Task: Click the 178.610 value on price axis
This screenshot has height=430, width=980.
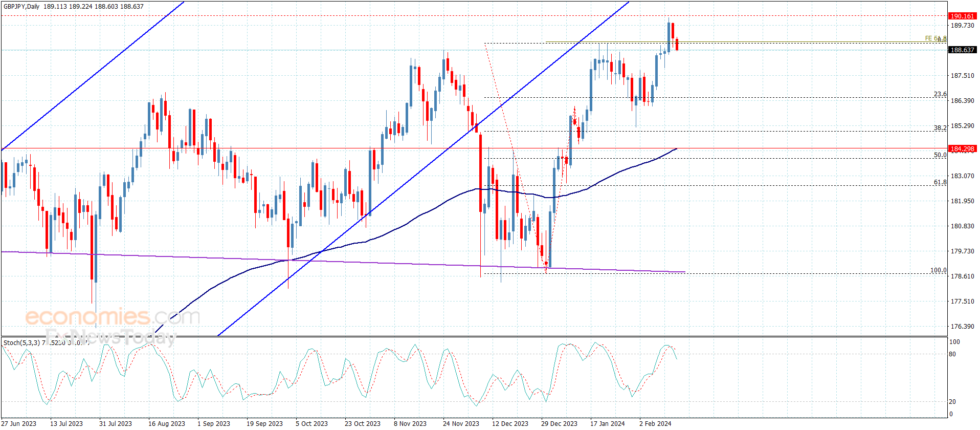Action: point(962,276)
